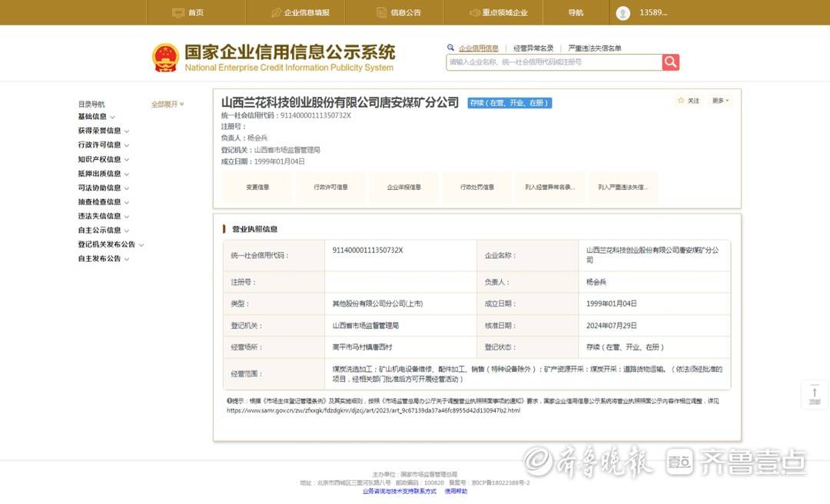
Task: Click credit code 91140000111350732X in table
Action: (367, 250)
